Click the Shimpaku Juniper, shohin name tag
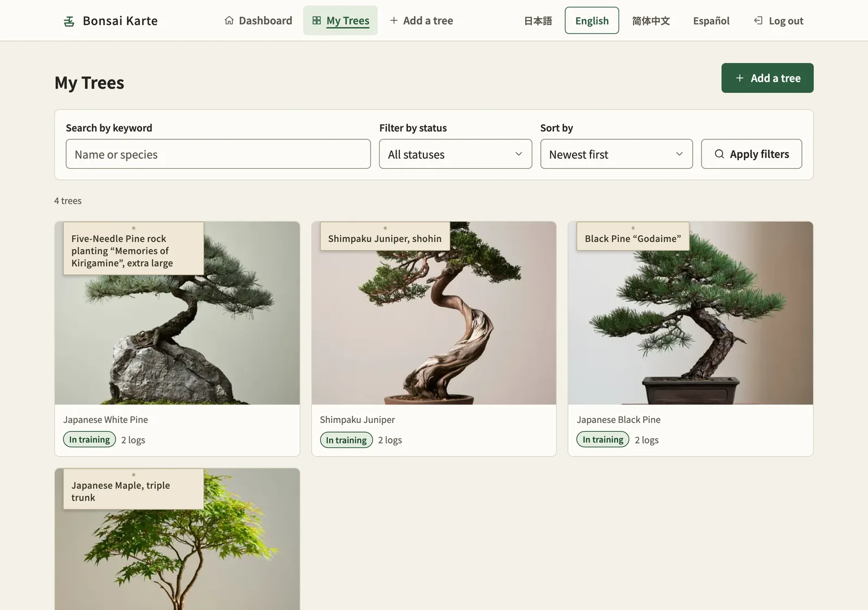 point(385,236)
